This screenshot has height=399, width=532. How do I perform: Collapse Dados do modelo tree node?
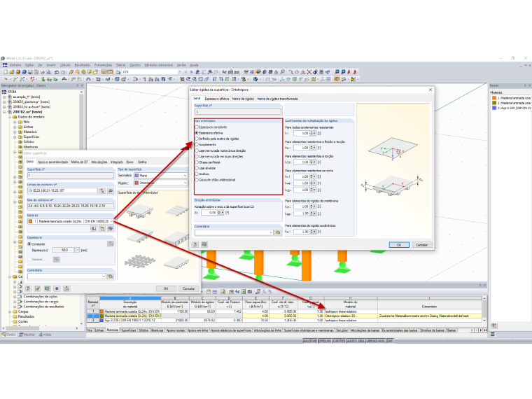tap(10, 117)
